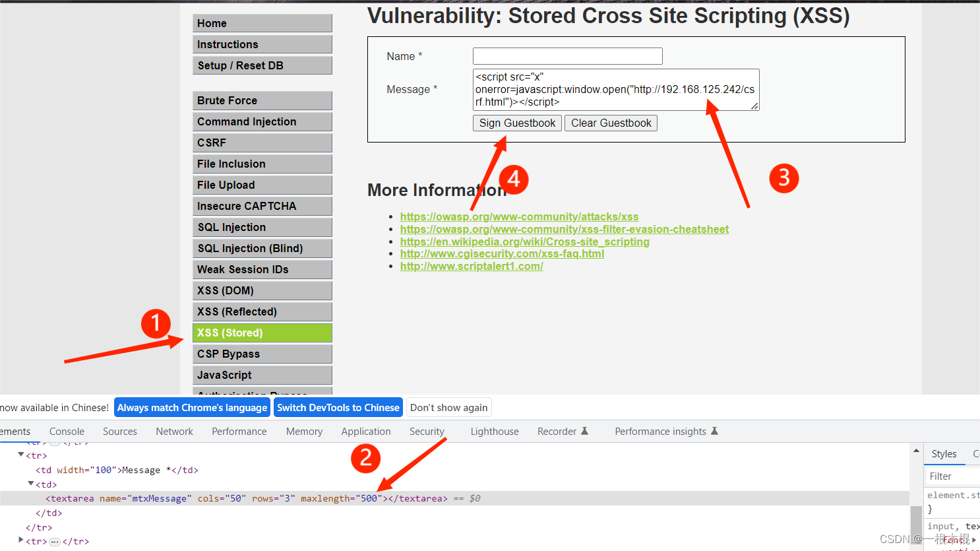
Task: Open the XSS (Reflected) module
Action: coord(262,311)
